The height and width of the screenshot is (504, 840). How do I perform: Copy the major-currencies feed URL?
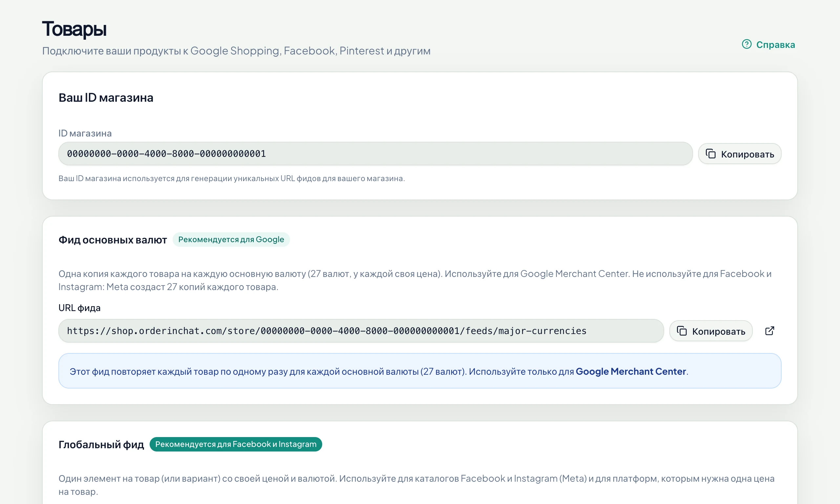tap(711, 331)
